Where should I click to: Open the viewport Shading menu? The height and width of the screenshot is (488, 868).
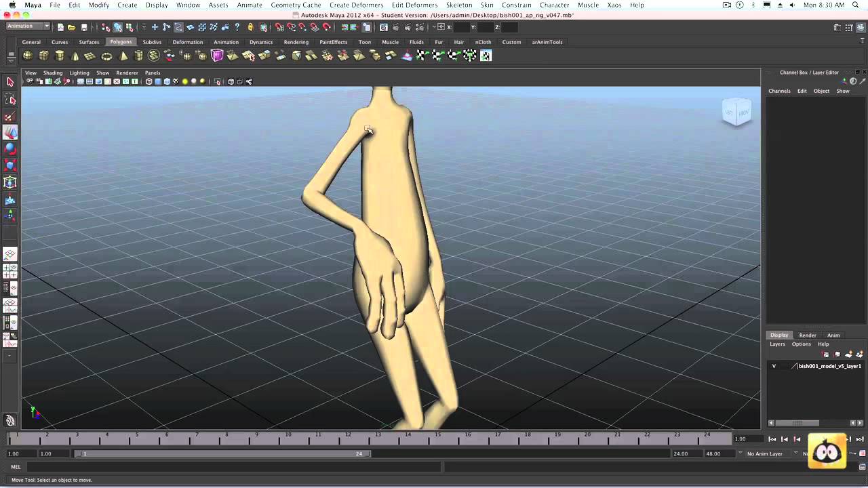click(53, 73)
